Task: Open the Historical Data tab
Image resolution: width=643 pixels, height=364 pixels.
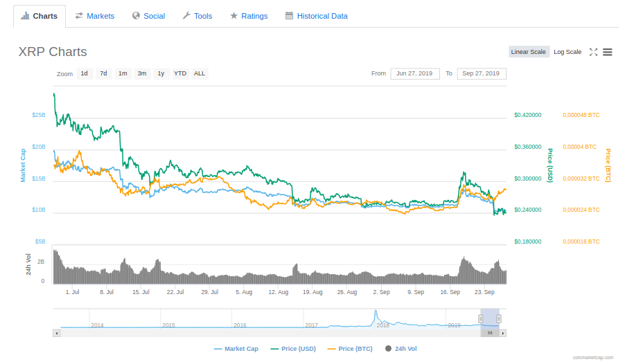Action: tap(316, 16)
